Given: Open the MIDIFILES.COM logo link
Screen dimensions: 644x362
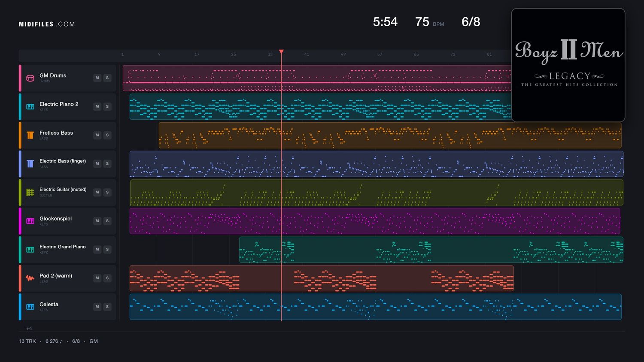Looking at the screenshot, I should 47,24.
